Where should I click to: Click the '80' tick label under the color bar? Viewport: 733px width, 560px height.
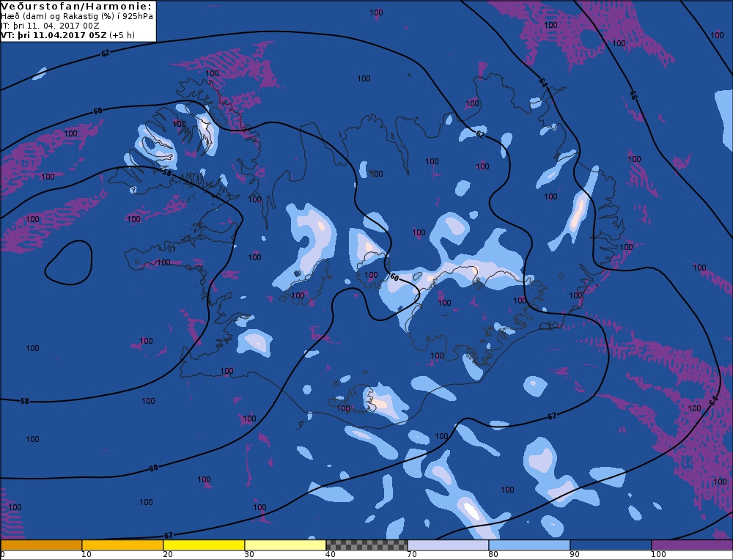pos(493,554)
